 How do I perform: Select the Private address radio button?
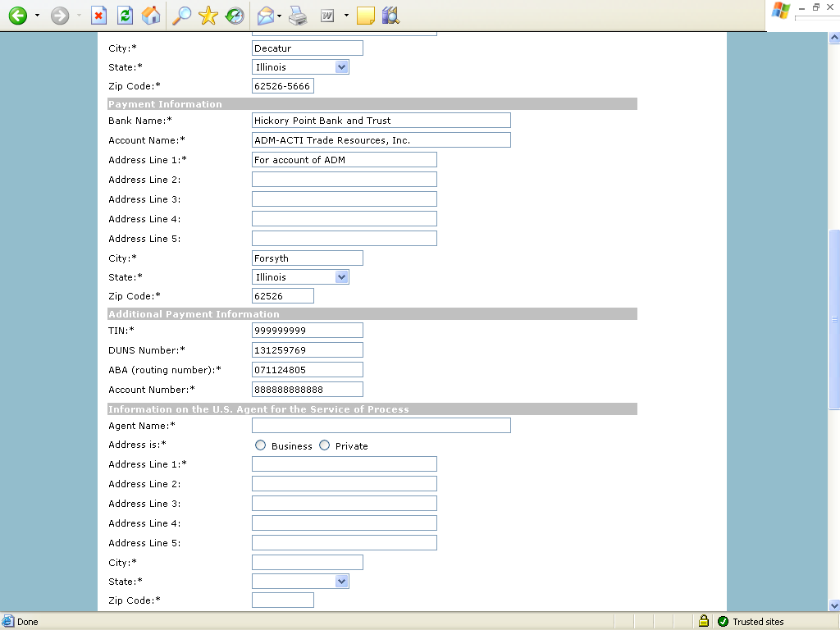click(325, 445)
